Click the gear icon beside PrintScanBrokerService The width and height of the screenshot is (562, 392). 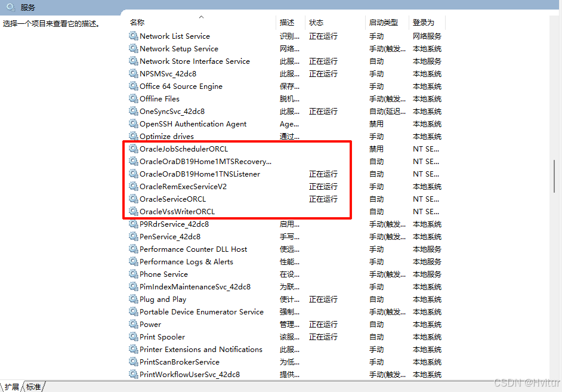(x=133, y=362)
